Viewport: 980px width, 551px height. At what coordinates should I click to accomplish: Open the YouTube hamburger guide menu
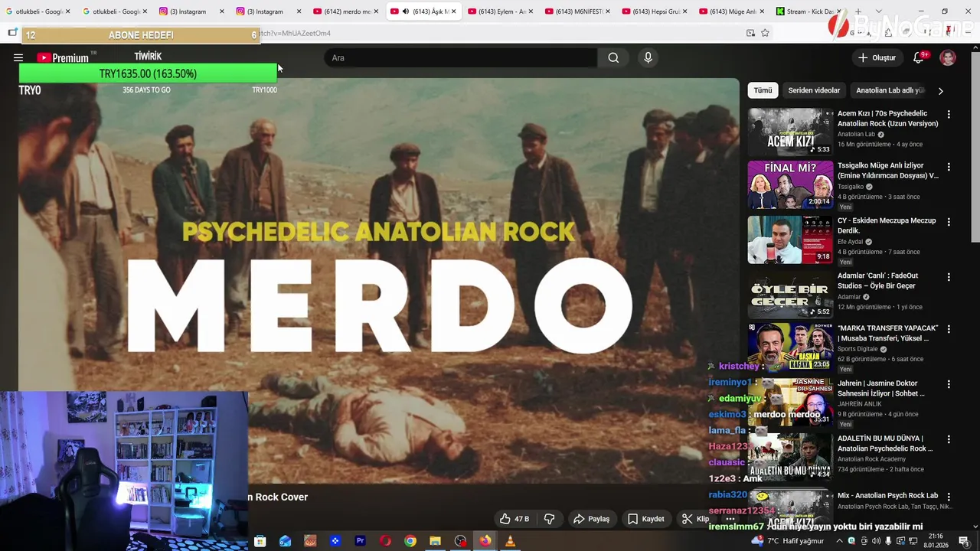click(18, 58)
